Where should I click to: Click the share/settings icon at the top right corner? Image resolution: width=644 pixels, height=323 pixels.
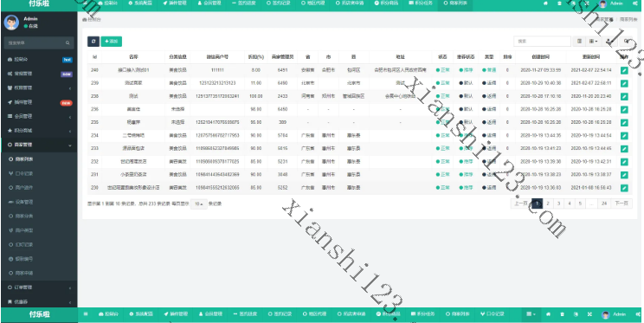coord(636,3)
